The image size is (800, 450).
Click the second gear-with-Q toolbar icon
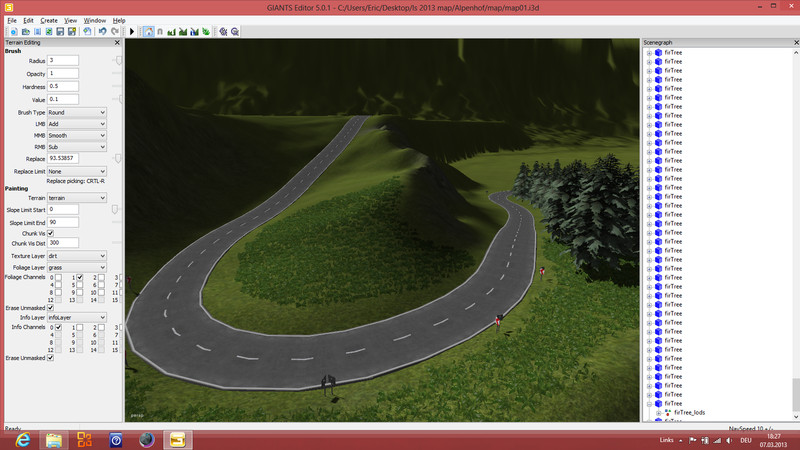pyautogui.click(x=235, y=32)
